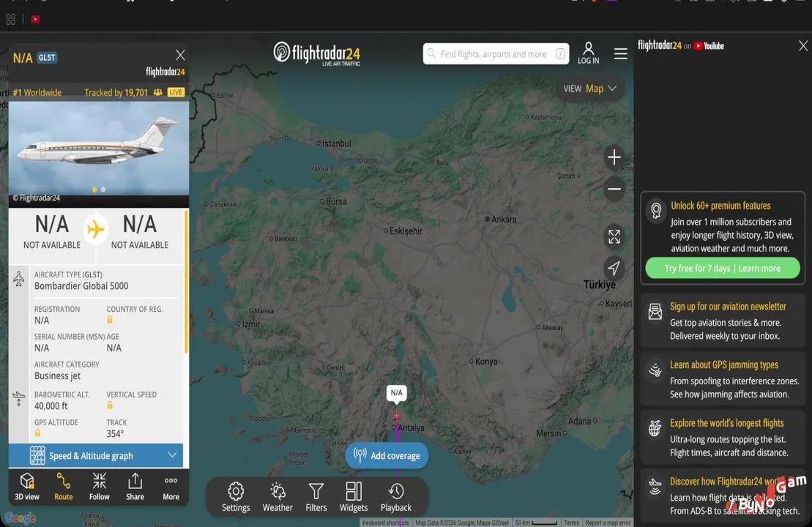Click the YouTube icon in bookmarks bar
This screenshot has width=812, height=527.
click(x=35, y=20)
